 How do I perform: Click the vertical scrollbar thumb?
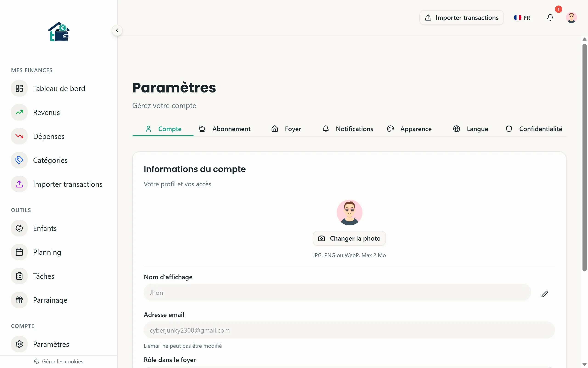coord(584,157)
